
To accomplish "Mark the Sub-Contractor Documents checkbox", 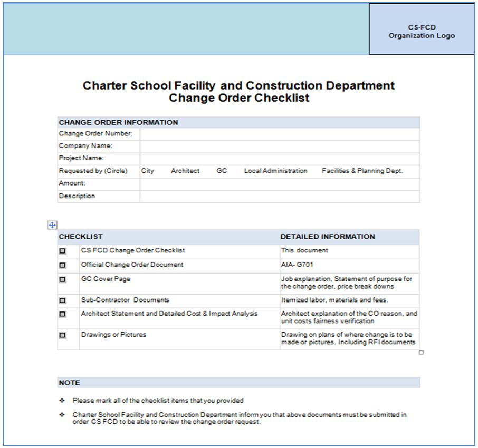I will 63,301.
